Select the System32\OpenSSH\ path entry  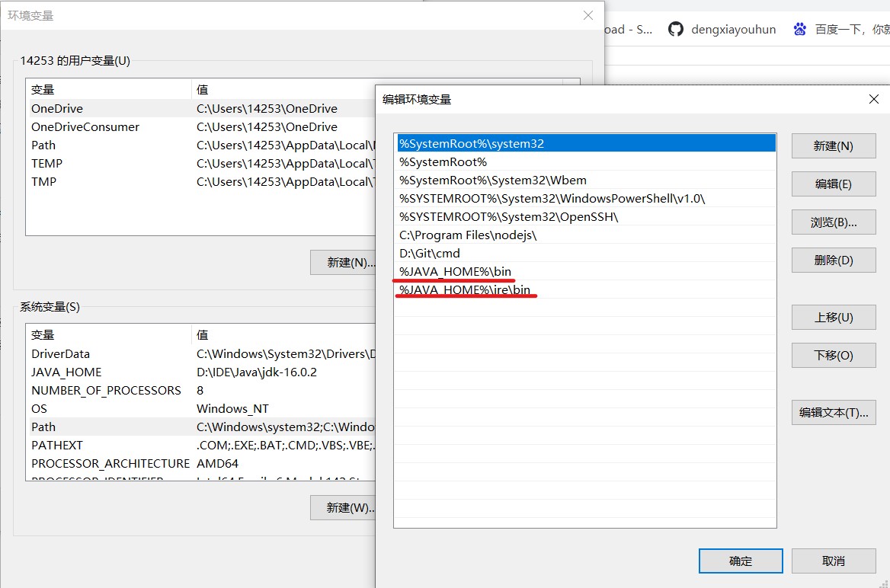(x=585, y=217)
